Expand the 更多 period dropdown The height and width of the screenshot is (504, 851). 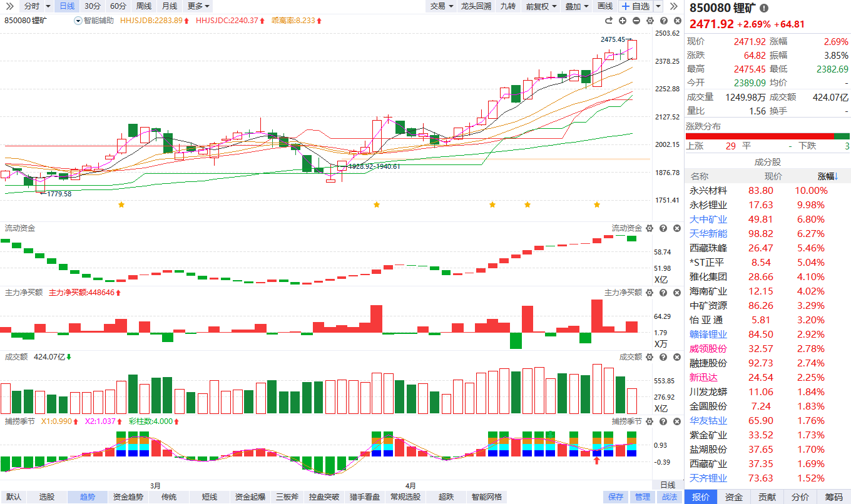198,6
